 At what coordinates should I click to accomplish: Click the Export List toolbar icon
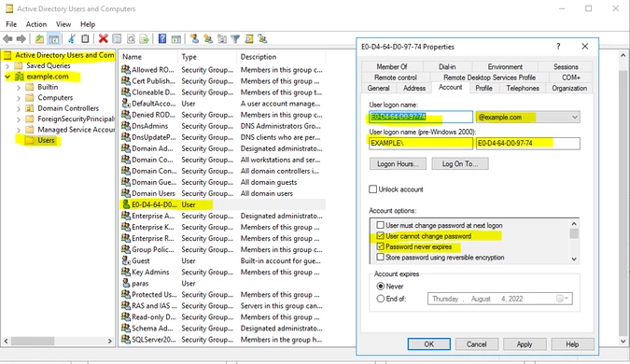[144, 39]
